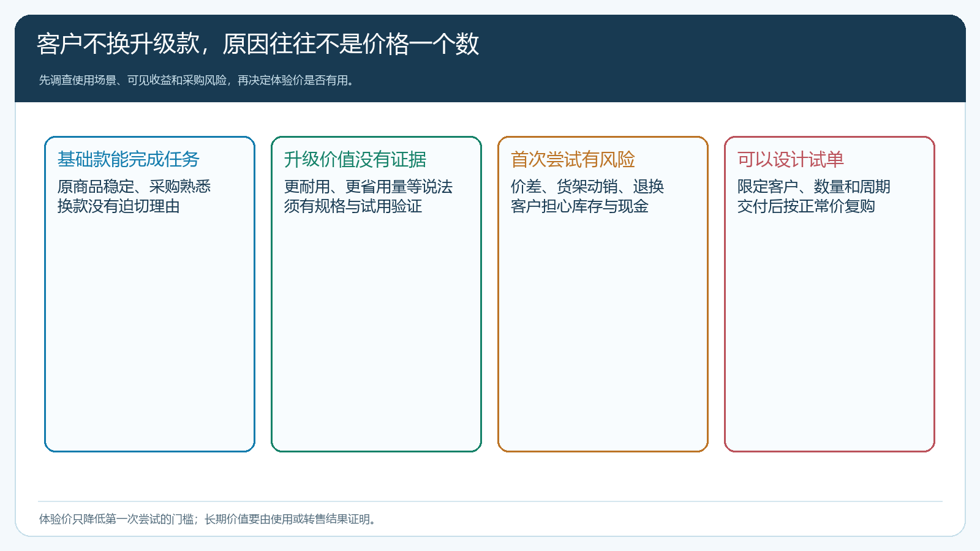Click the card heading 可以设计试单
This screenshot has width=980, height=551.
point(790,159)
